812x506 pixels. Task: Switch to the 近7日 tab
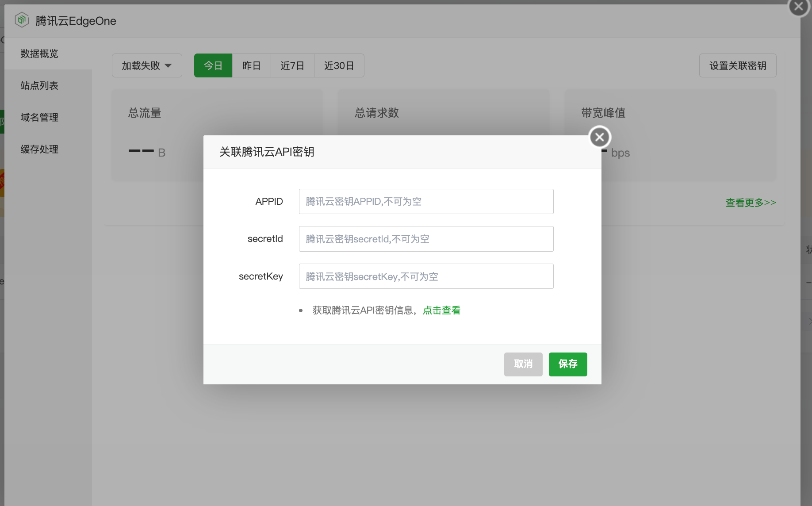[x=292, y=65]
